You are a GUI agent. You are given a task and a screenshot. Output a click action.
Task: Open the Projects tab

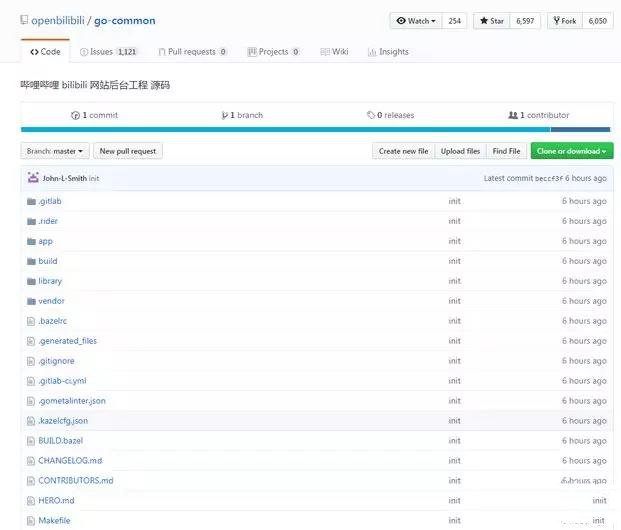point(273,52)
